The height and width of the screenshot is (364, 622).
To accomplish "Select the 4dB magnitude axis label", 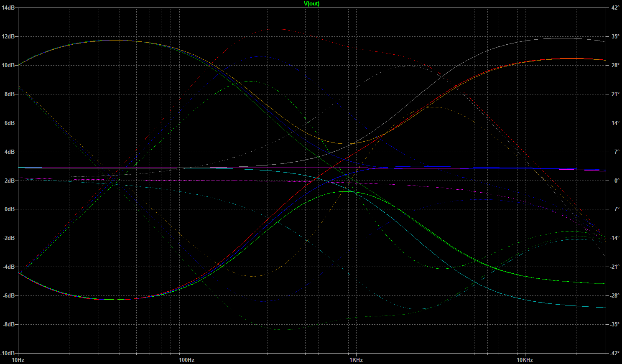I will (9, 152).
